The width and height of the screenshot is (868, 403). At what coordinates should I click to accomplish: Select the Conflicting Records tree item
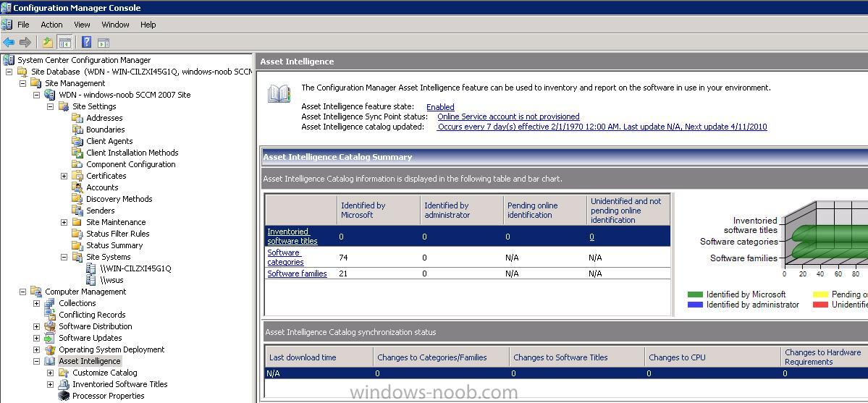[92, 315]
